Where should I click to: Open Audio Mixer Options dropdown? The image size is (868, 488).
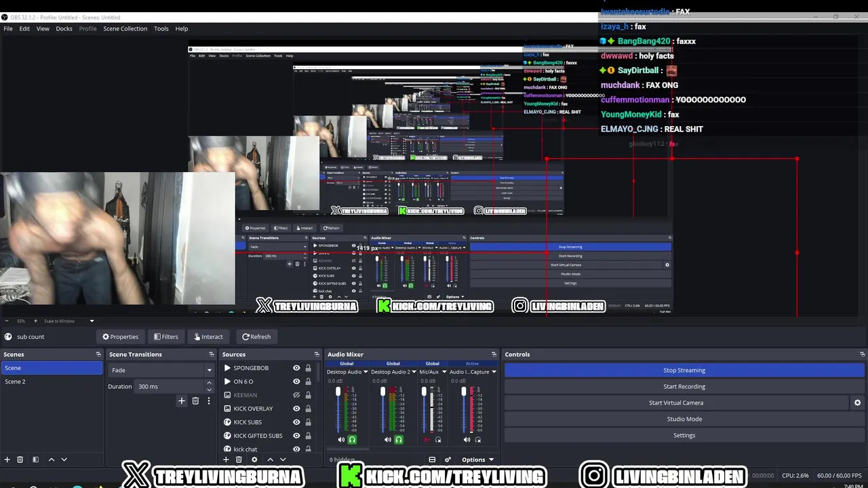(477, 460)
